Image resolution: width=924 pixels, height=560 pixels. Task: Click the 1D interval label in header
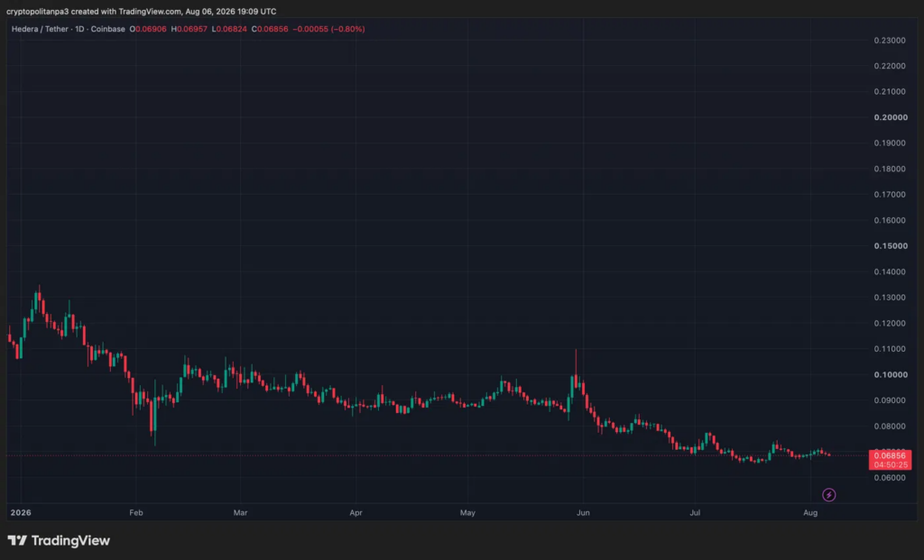79,29
